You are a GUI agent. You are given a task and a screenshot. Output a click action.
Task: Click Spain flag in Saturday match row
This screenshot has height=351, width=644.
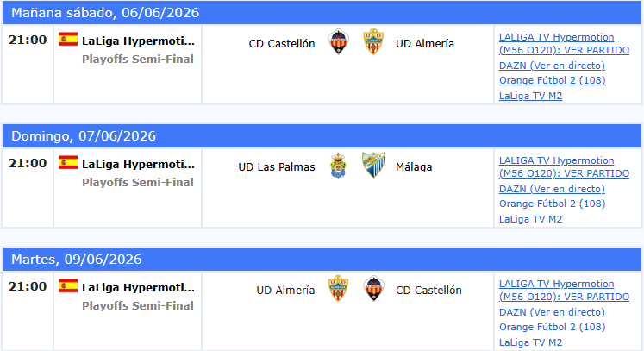click(x=68, y=39)
